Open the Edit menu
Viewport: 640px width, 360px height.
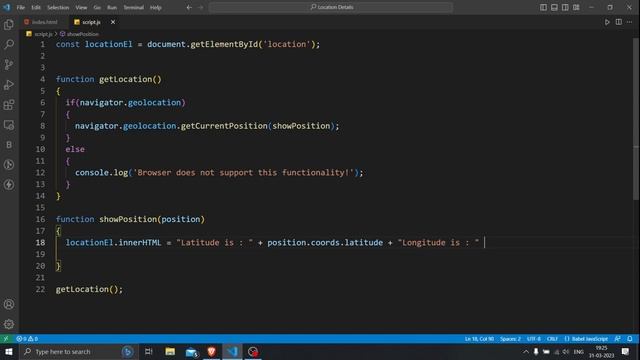tap(36, 7)
